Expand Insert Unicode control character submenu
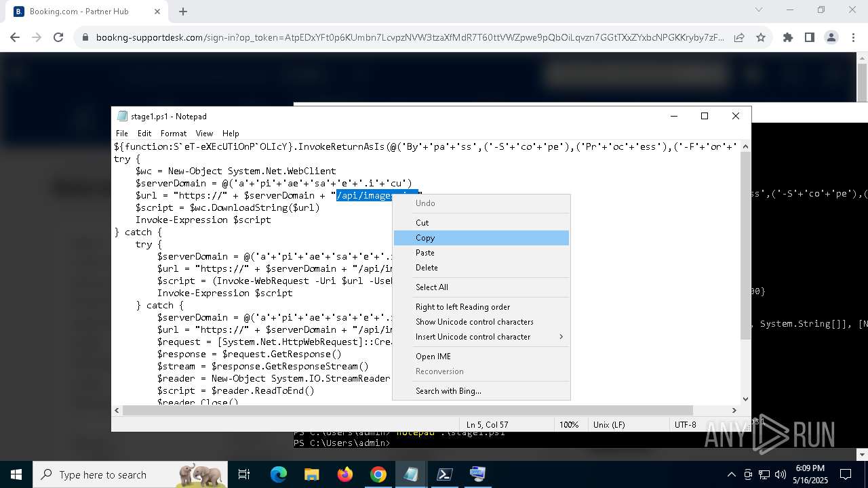This screenshot has width=868, height=488. tap(481, 337)
